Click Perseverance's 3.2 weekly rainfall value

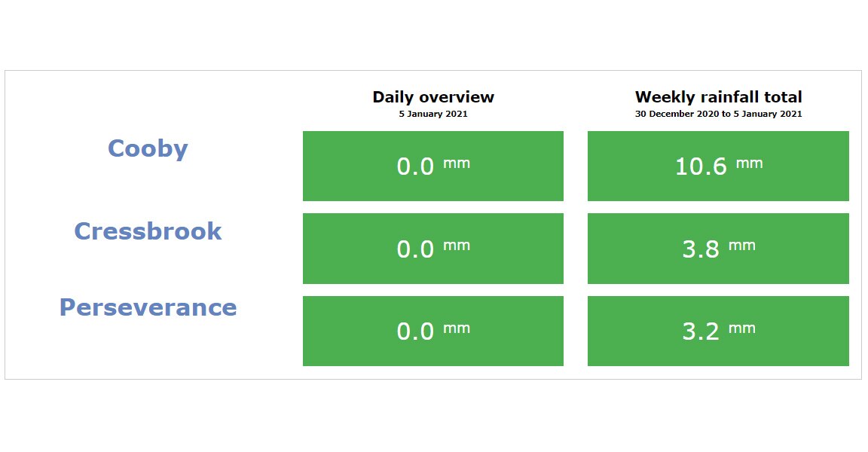coord(700,331)
